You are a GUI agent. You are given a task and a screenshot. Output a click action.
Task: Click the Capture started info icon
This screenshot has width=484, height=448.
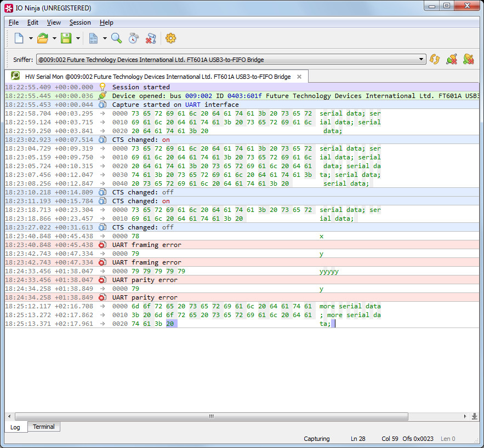102,105
